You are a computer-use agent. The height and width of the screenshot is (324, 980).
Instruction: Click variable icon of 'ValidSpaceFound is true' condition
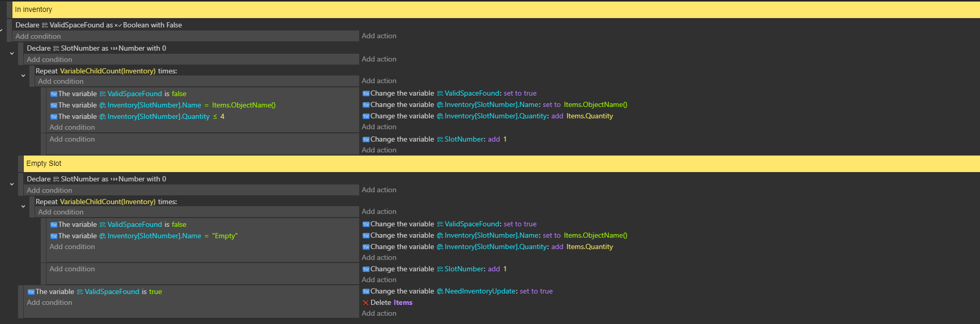[31, 292]
